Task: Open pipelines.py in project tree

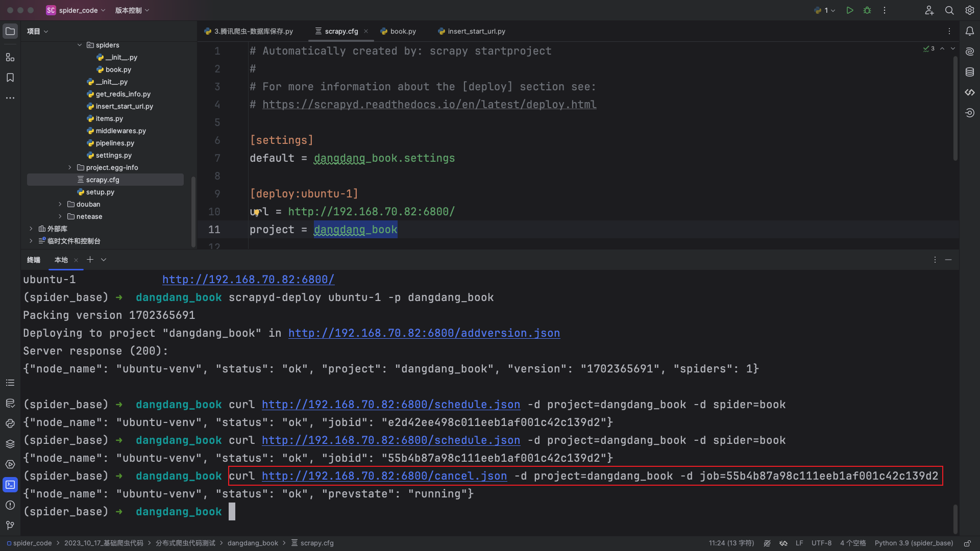Action: pyautogui.click(x=115, y=143)
